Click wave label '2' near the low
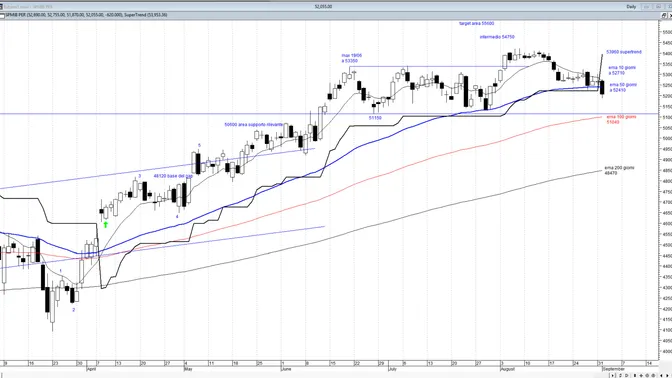Viewport: 672px width, 378px height. tap(74, 310)
